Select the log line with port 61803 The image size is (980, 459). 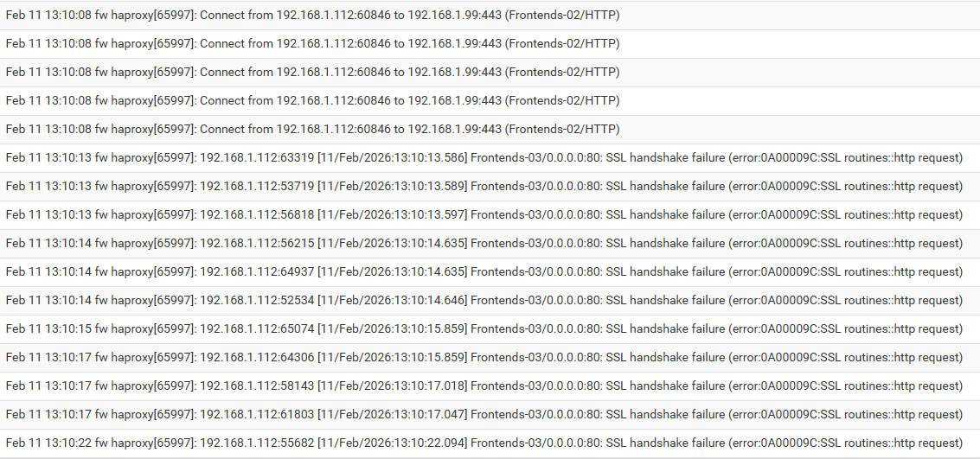[484, 414]
